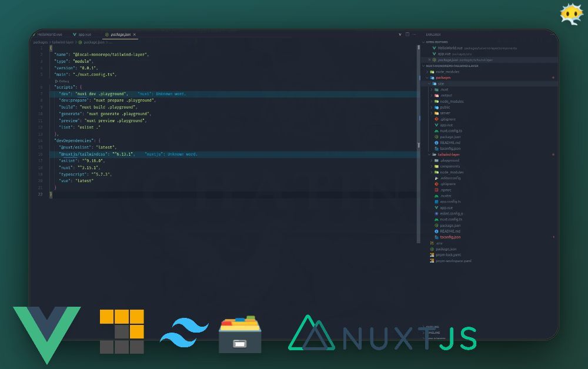This screenshot has height=369, width=588.
Task: Click the root .env file icon
Action: click(432, 243)
